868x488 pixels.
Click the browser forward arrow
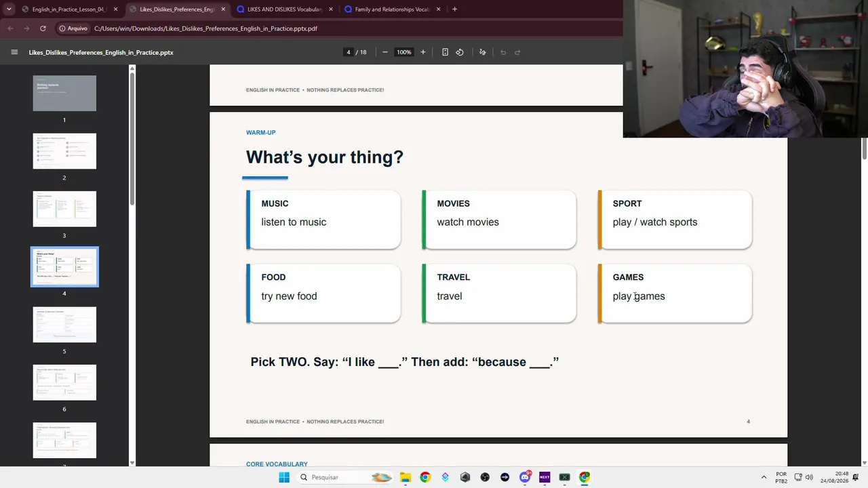(x=26, y=28)
